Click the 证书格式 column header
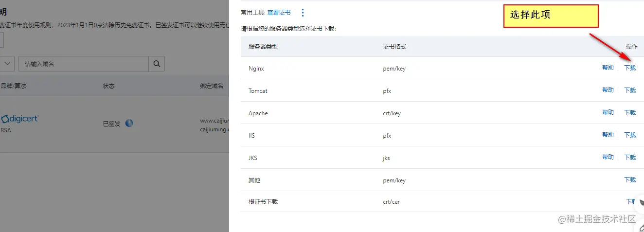This screenshot has height=232, width=644. (394, 47)
